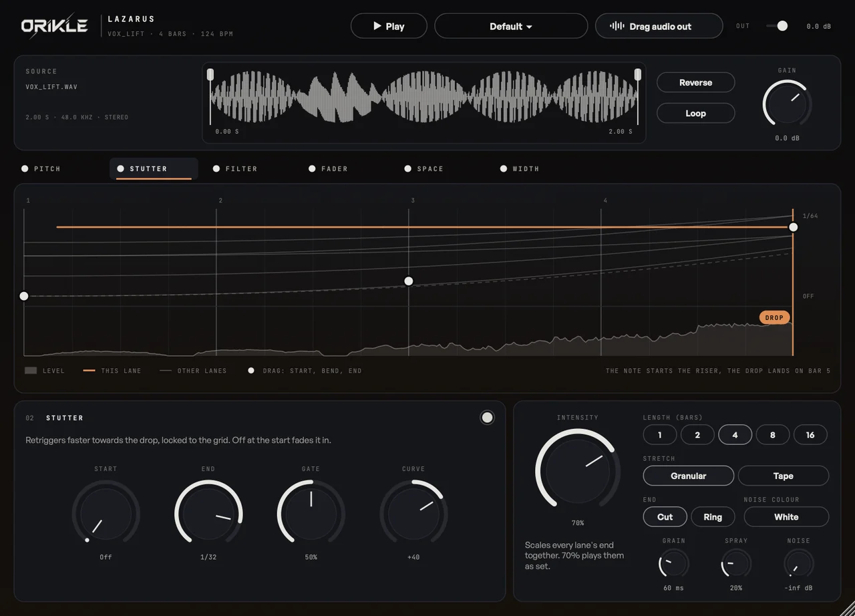Start playback with the Play button
The height and width of the screenshot is (616, 855).
389,26
